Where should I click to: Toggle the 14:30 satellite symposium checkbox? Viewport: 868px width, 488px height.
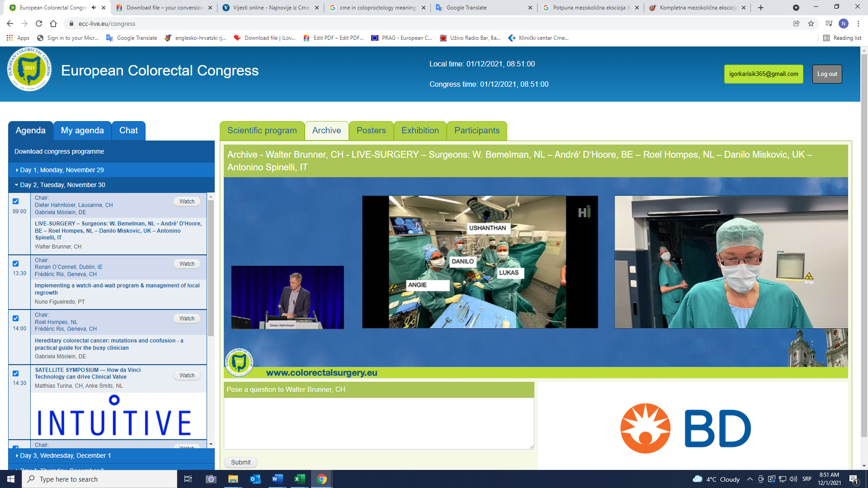[16, 374]
